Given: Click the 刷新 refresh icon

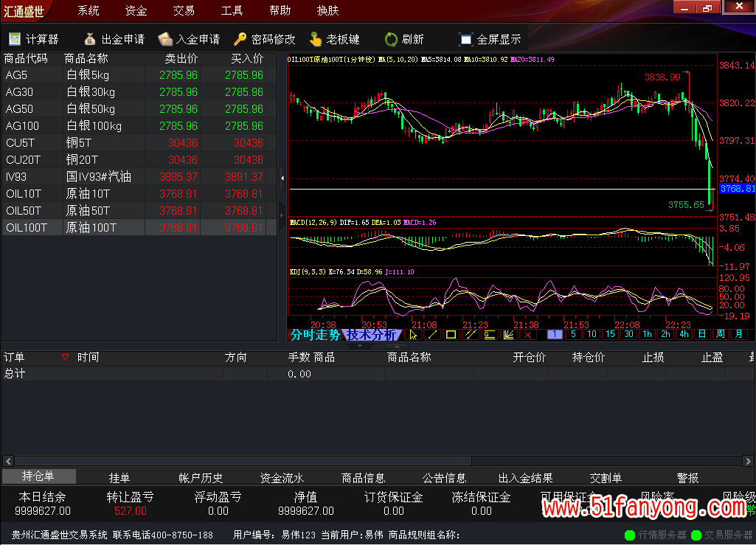Looking at the screenshot, I should [391, 39].
